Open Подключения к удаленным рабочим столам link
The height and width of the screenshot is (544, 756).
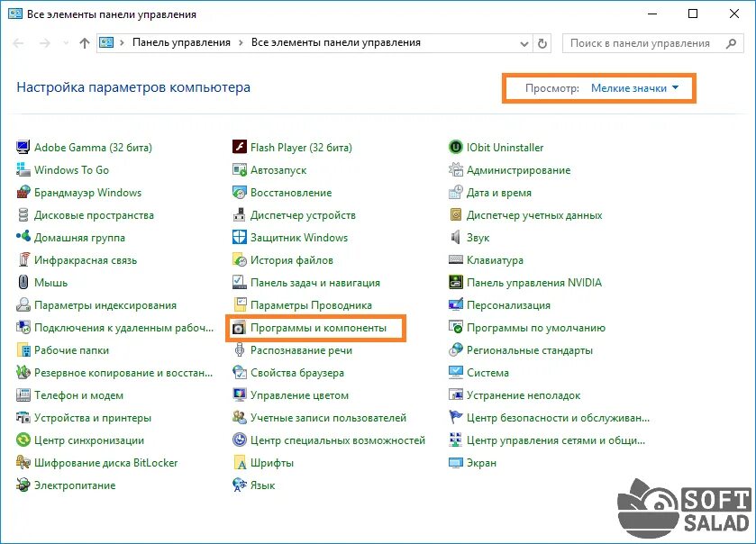[x=123, y=328]
